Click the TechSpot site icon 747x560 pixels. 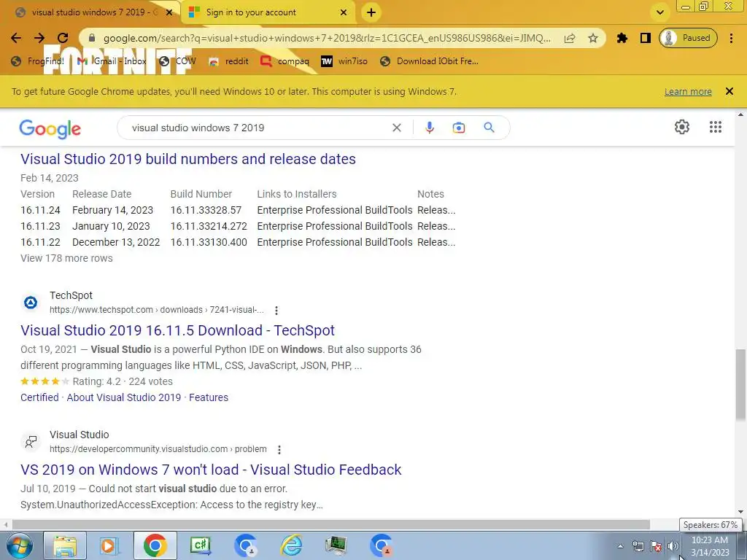tap(31, 303)
